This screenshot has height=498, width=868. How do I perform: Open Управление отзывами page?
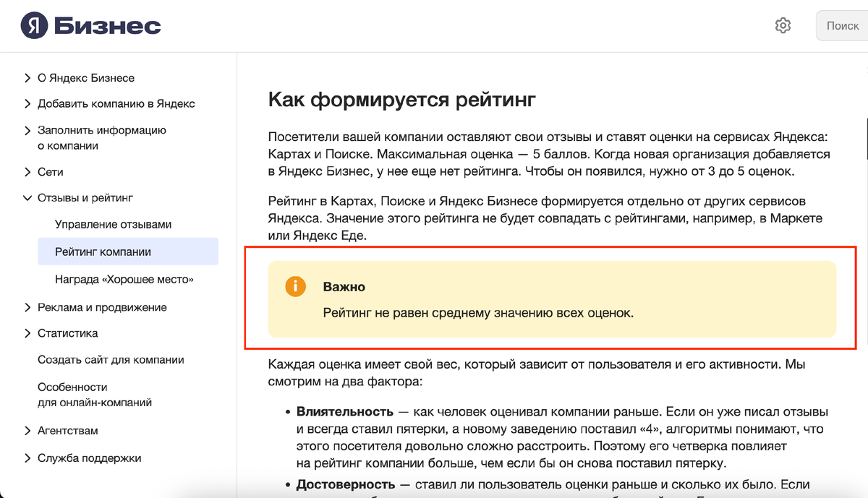(x=114, y=224)
